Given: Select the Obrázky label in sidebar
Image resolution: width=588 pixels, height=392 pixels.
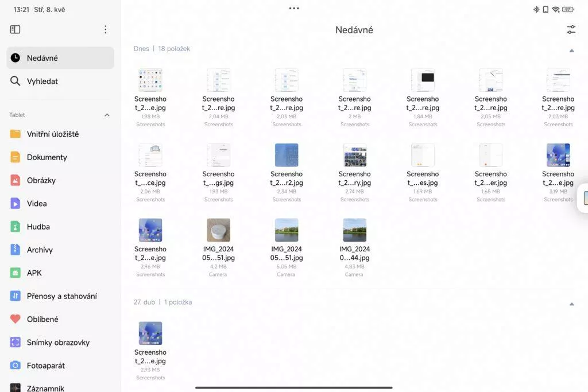Looking at the screenshot, I should (x=41, y=180).
